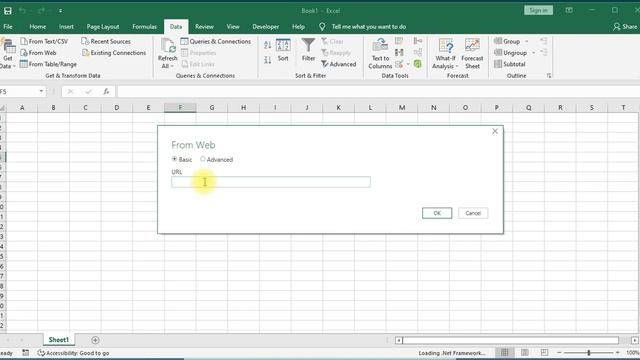Switch to the Page Layout tab

pos(103,27)
